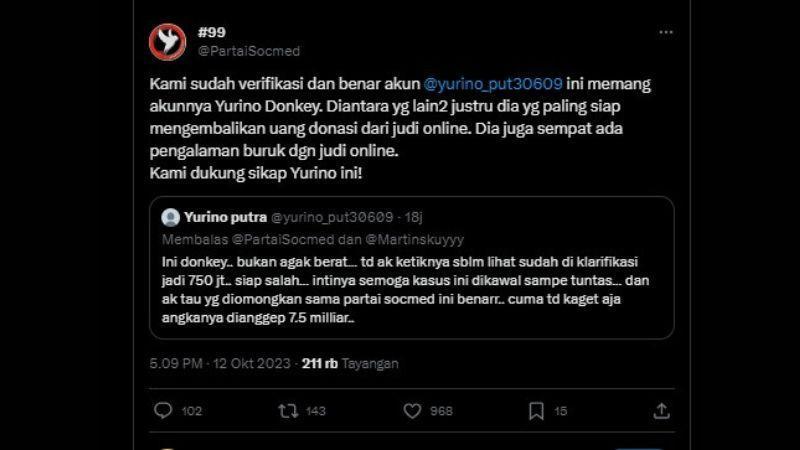Open the @PartaiSocmed handle under the name

(x=249, y=51)
